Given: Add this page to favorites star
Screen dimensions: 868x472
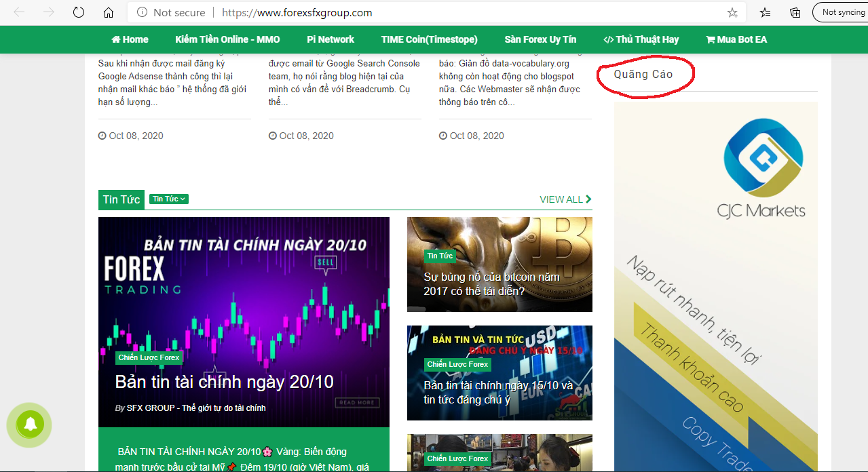Looking at the screenshot, I should pyautogui.click(x=732, y=12).
